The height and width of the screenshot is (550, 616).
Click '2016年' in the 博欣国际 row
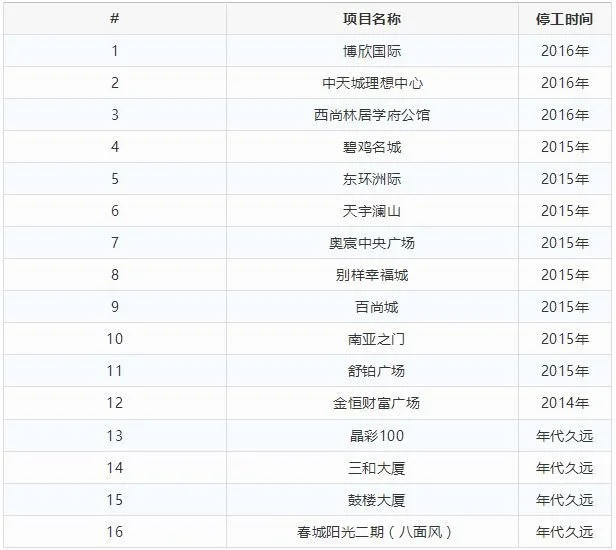coord(565,51)
